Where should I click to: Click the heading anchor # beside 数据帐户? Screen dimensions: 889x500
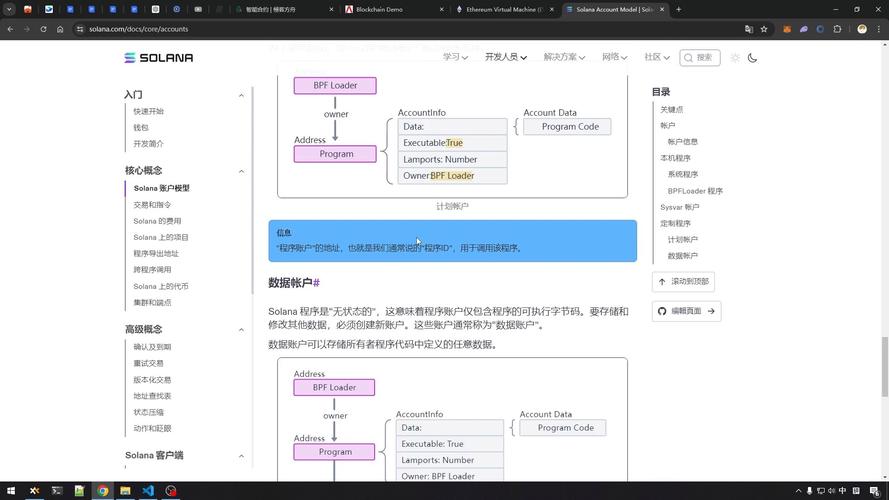(316, 283)
